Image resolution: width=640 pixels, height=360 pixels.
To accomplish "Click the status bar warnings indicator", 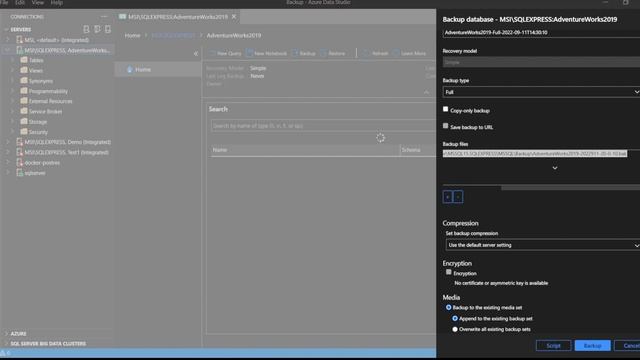I will [x=5, y=353].
